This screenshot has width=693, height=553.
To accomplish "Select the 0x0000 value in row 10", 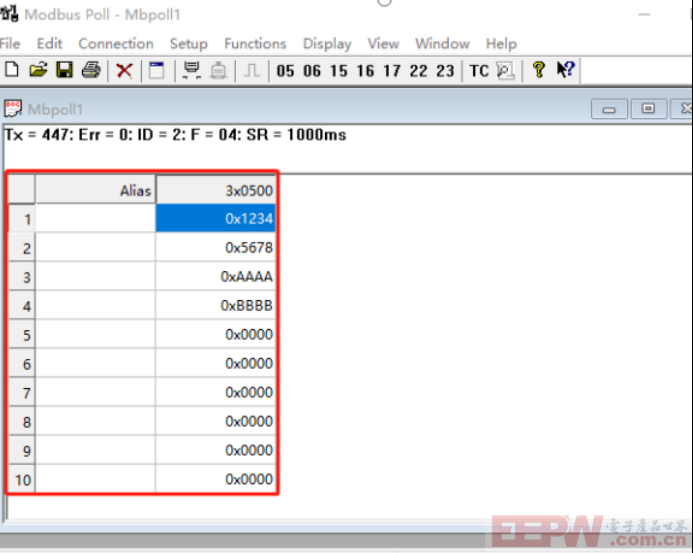I will pyautogui.click(x=216, y=479).
